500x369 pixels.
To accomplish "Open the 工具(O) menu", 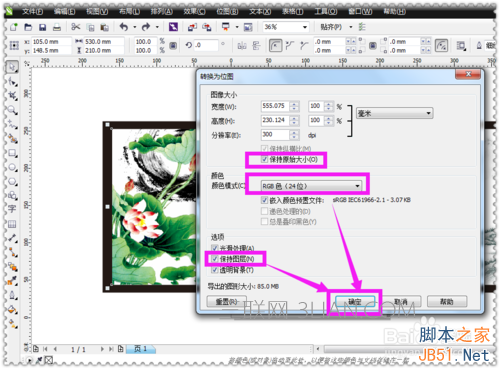I will (326, 12).
